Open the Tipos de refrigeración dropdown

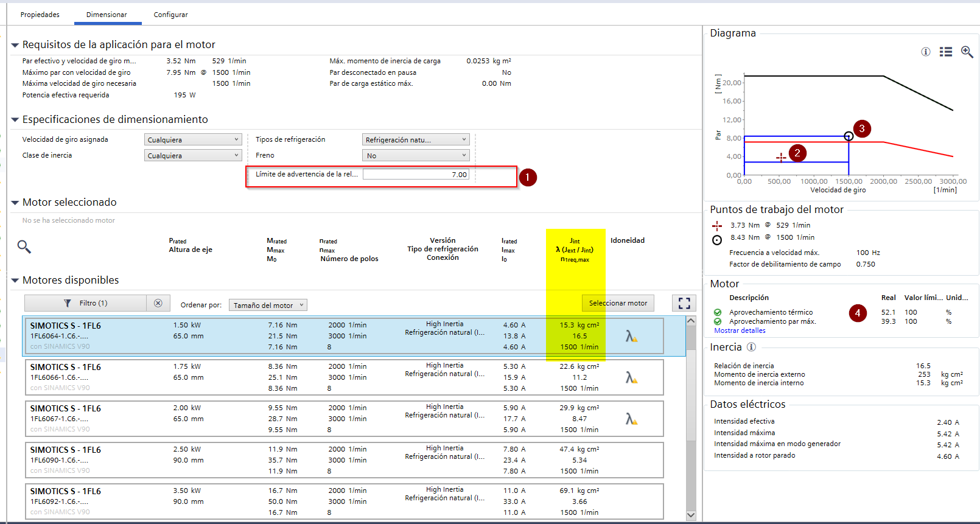pos(416,140)
